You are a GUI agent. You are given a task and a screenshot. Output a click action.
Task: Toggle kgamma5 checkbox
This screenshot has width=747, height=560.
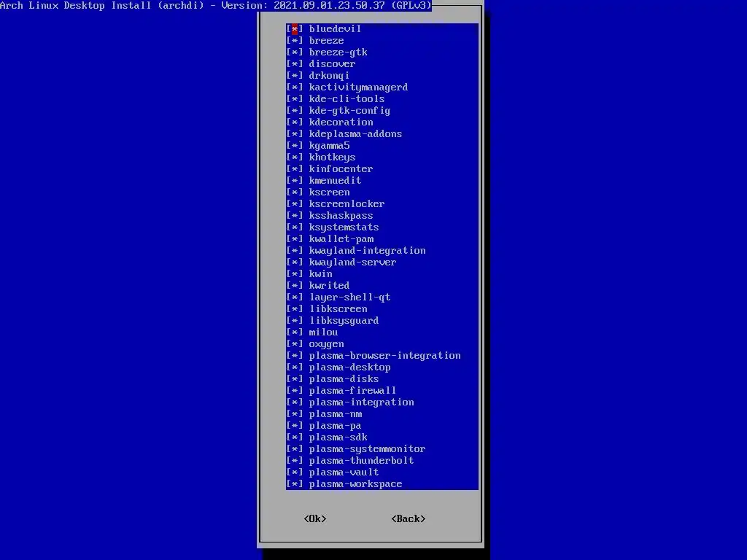295,146
